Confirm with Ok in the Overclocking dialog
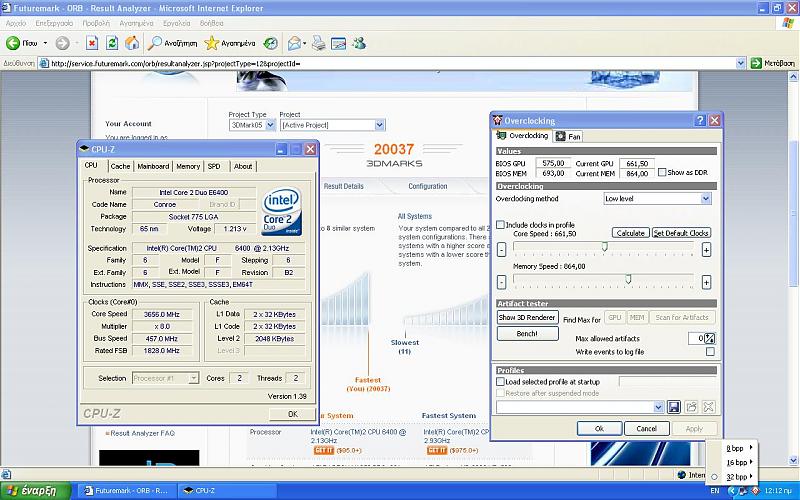Screen dimensions: 800x500 click(599, 429)
